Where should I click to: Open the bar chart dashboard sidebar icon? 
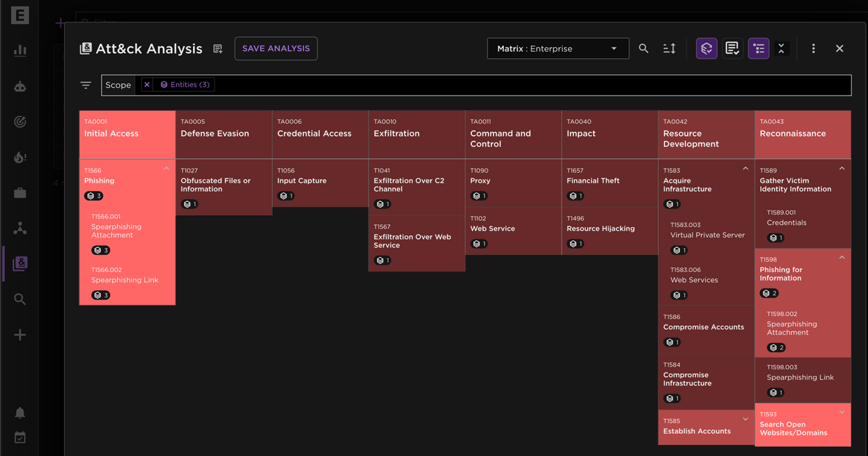[x=20, y=50]
